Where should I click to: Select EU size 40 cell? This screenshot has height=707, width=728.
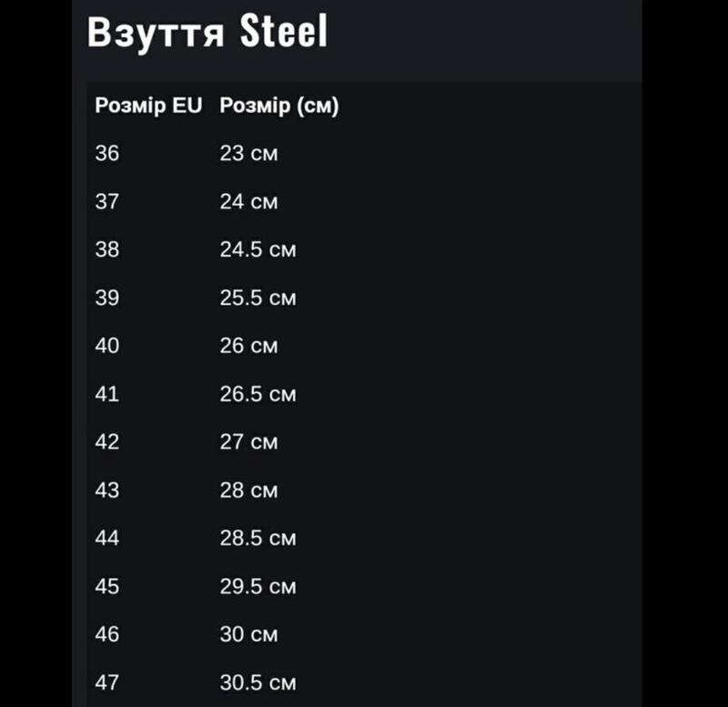pos(107,346)
